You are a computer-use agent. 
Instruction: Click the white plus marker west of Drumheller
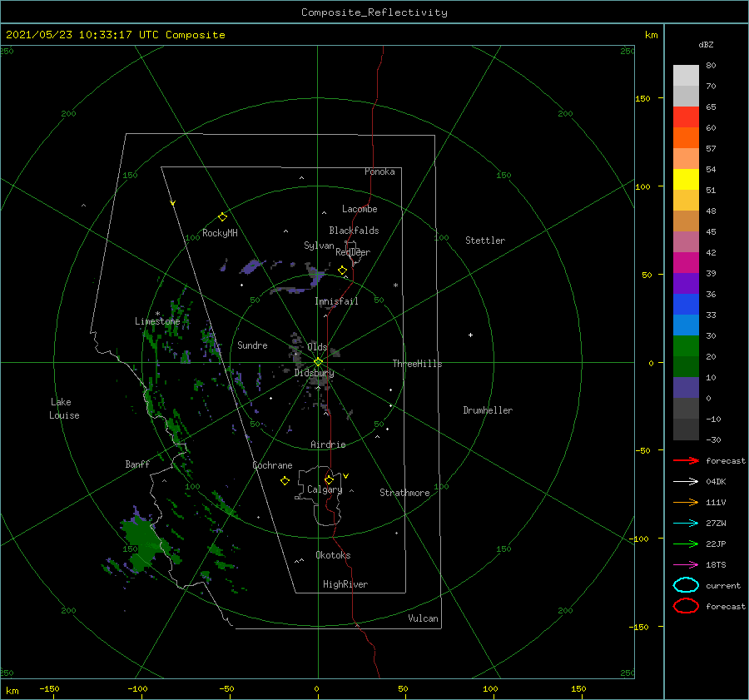pos(470,335)
